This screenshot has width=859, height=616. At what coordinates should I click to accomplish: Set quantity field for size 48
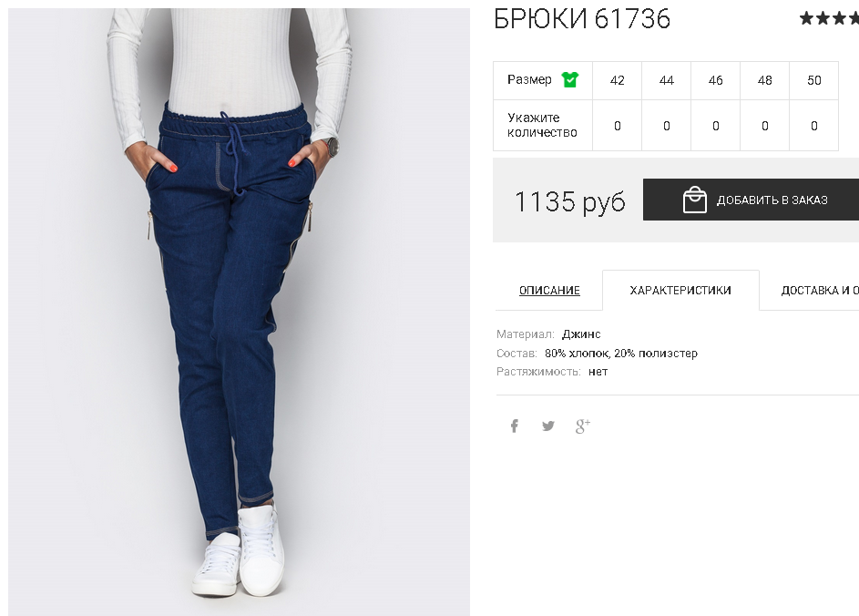(765, 126)
